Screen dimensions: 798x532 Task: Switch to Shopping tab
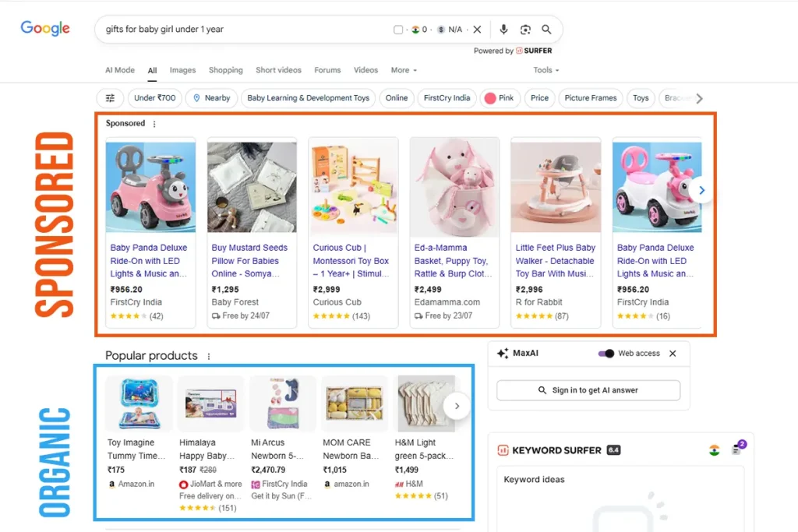click(x=225, y=70)
